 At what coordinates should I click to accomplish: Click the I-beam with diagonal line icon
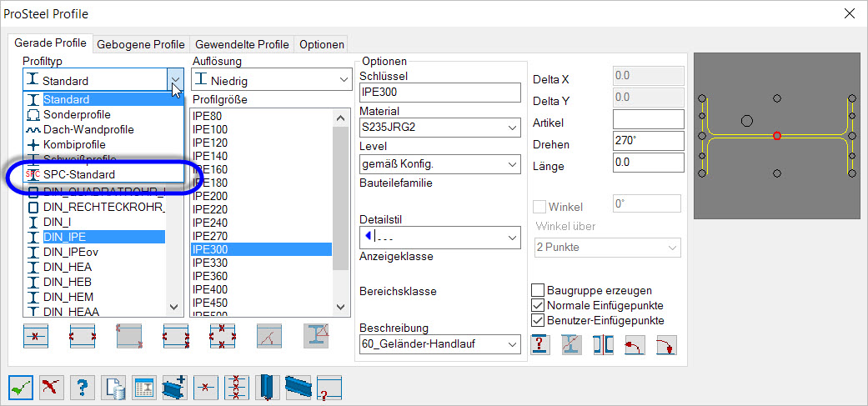click(x=572, y=344)
